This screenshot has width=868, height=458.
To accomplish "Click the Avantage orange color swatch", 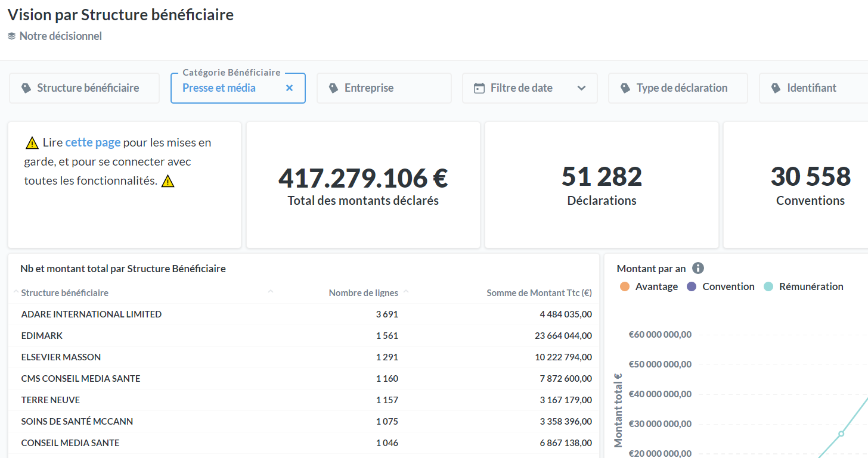I will pyautogui.click(x=624, y=286).
